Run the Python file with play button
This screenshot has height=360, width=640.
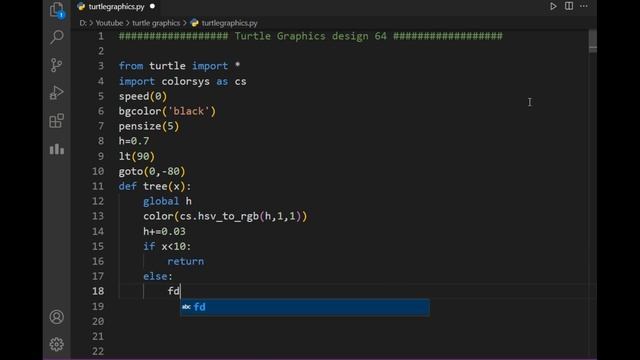click(x=553, y=6)
